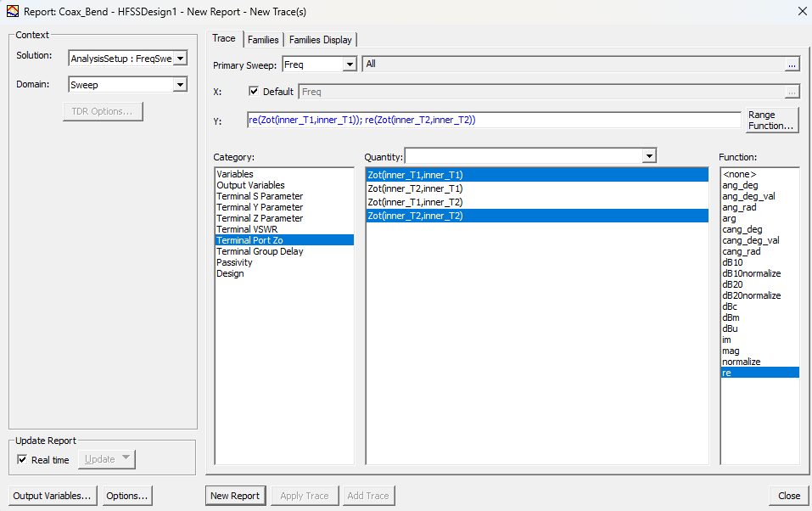Click the ellipsis button beside Primary Sweep All

pos(791,65)
